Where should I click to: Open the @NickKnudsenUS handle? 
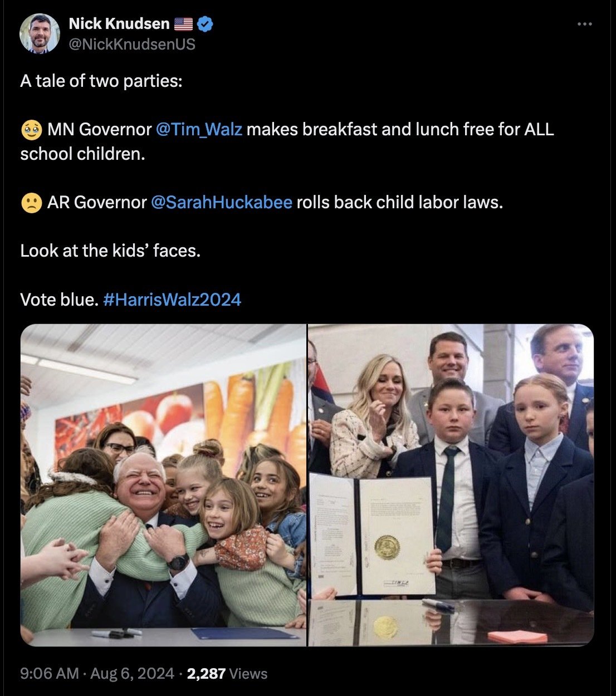(x=132, y=44)
